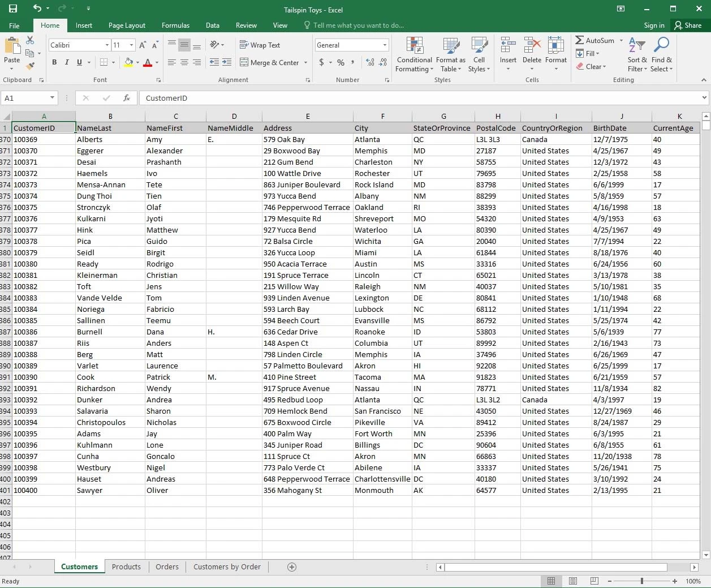This screenshot has height=588, width=711.
Task: Expand the font name dropdown showing Calibri
Action: (x=107, y=45)
